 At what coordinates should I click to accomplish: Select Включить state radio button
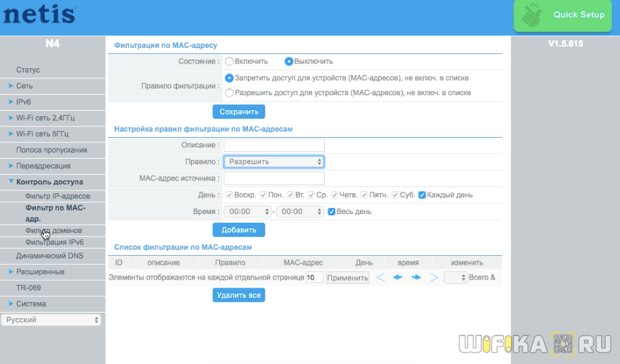[230, 61]
